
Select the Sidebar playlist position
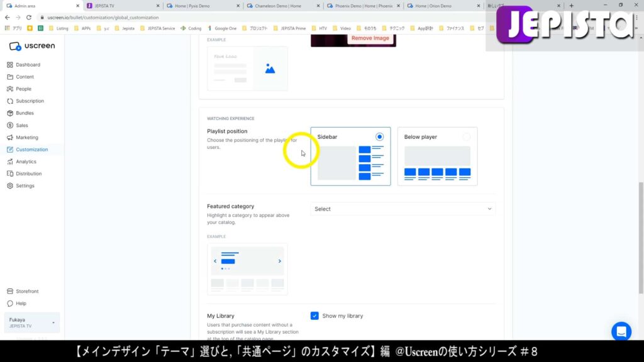(351, 156)
